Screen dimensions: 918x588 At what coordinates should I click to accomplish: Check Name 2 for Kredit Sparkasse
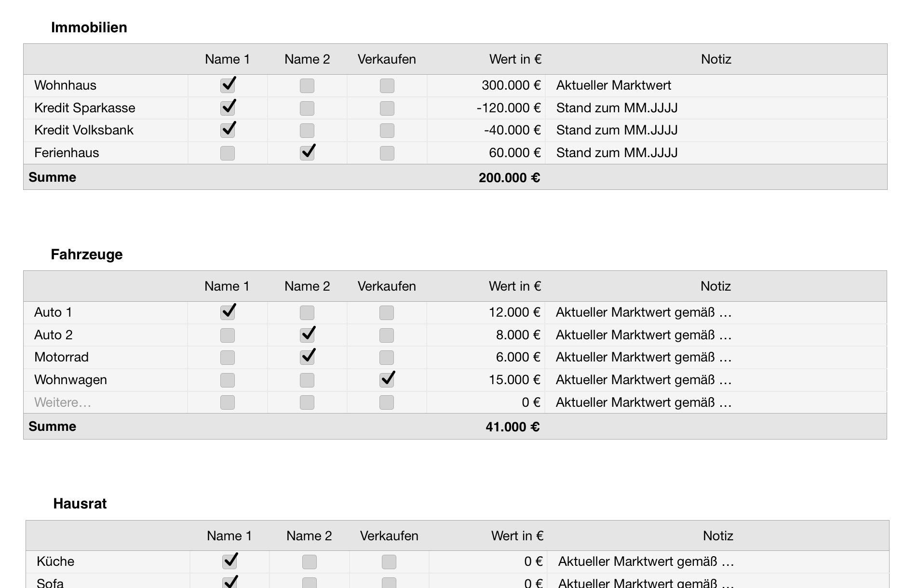click(307, 108)
